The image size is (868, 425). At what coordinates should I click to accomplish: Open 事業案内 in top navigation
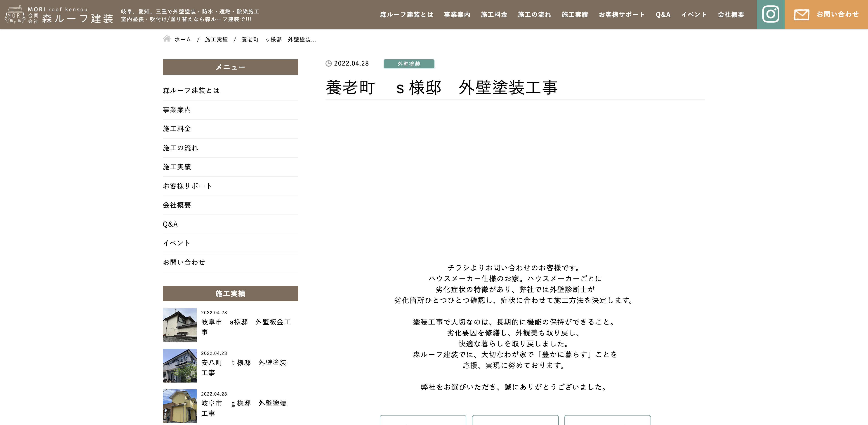457,14
